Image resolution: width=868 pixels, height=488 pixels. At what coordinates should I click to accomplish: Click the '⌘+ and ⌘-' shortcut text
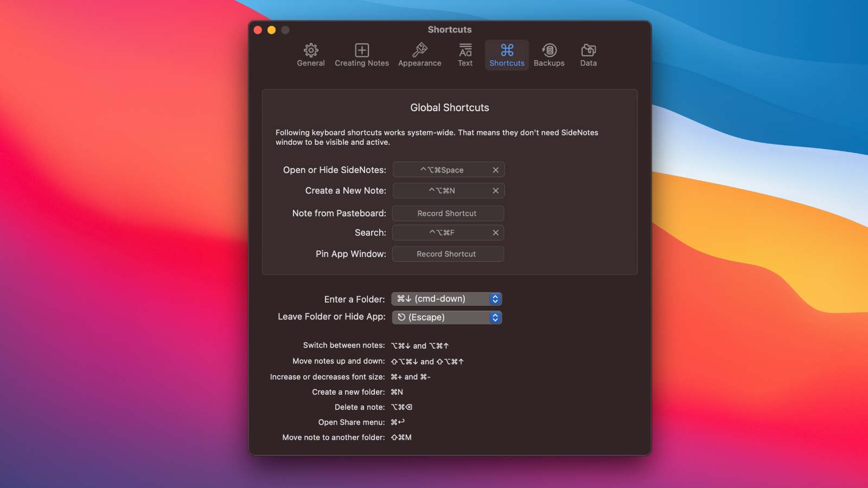coord(411,377)
